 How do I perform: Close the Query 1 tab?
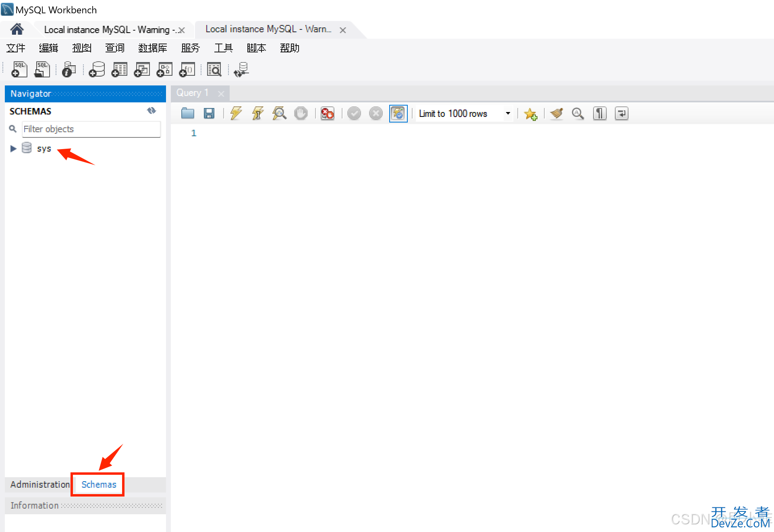pos(221,94)
